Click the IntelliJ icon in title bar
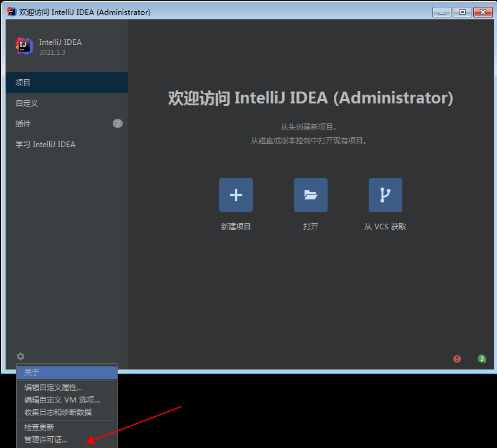The width and height of the screenshot is (497, 448). pos(11,12)
